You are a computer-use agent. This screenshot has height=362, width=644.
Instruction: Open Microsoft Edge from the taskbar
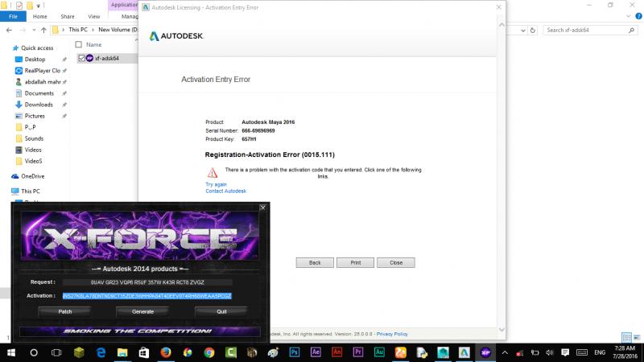101,352
